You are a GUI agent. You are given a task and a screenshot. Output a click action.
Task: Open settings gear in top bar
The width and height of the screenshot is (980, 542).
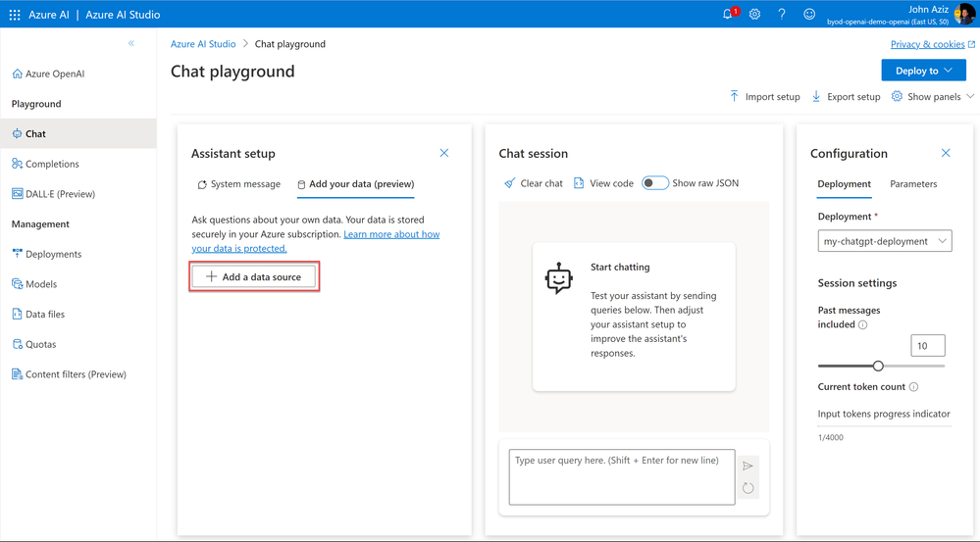click(755, 15)
